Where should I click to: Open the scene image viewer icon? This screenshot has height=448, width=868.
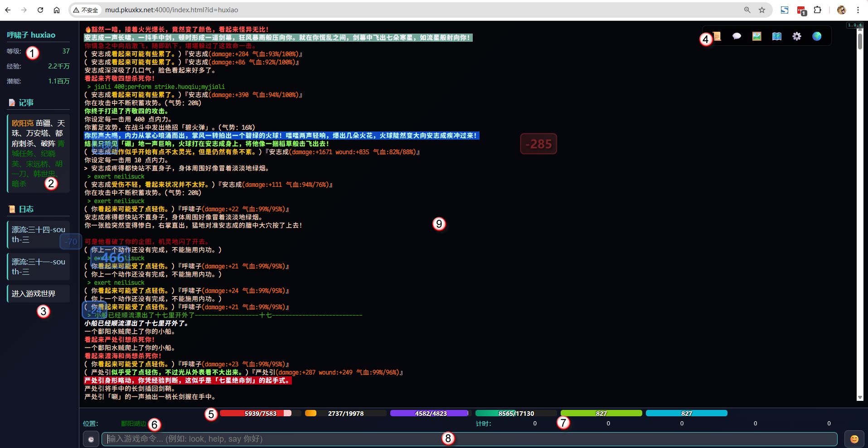click(x=757, y=36)
